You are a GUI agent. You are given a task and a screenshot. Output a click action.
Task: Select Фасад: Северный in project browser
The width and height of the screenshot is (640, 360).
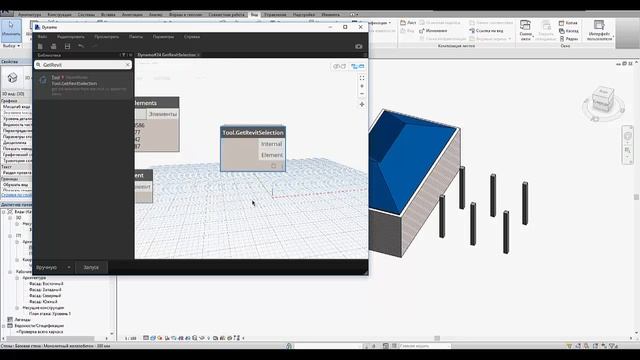pyautogui.click(x=45, y=296)
